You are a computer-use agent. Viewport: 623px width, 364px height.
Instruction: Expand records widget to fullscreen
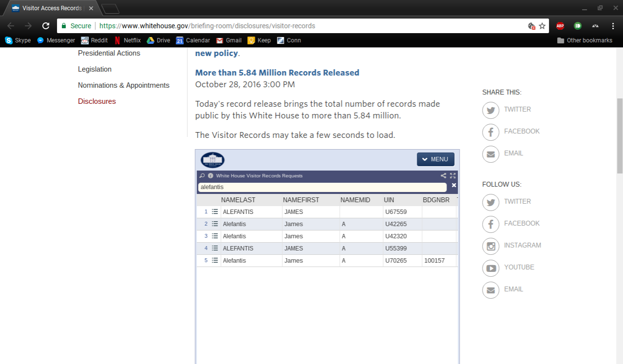[x=453, y=176]
